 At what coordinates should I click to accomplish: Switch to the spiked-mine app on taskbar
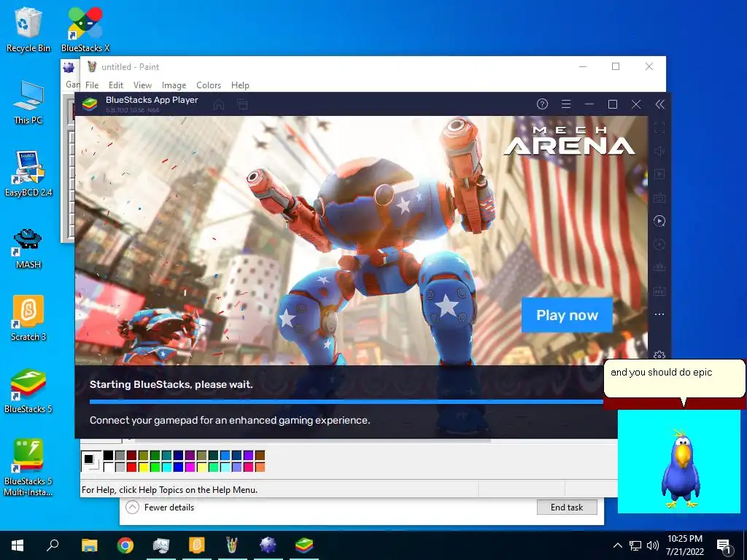pos(268,545)
